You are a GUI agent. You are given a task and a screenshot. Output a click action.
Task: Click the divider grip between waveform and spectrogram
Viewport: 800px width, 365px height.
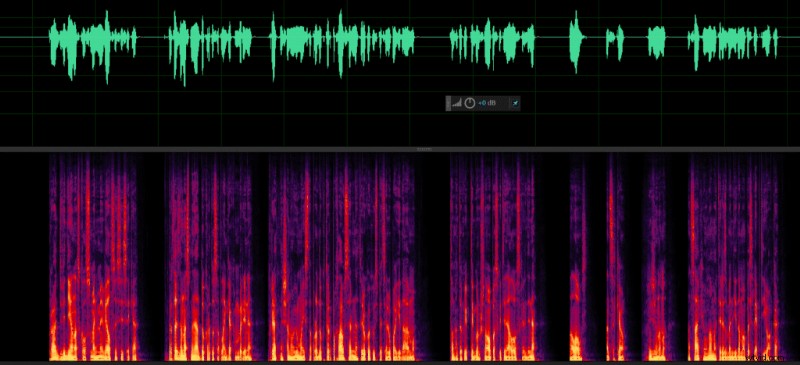coord(424,149)
